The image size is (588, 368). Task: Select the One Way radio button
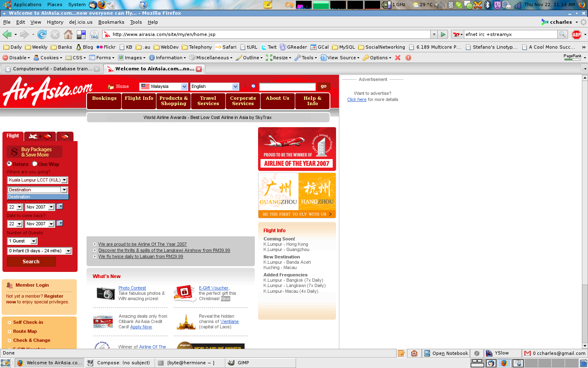[35, 164]
